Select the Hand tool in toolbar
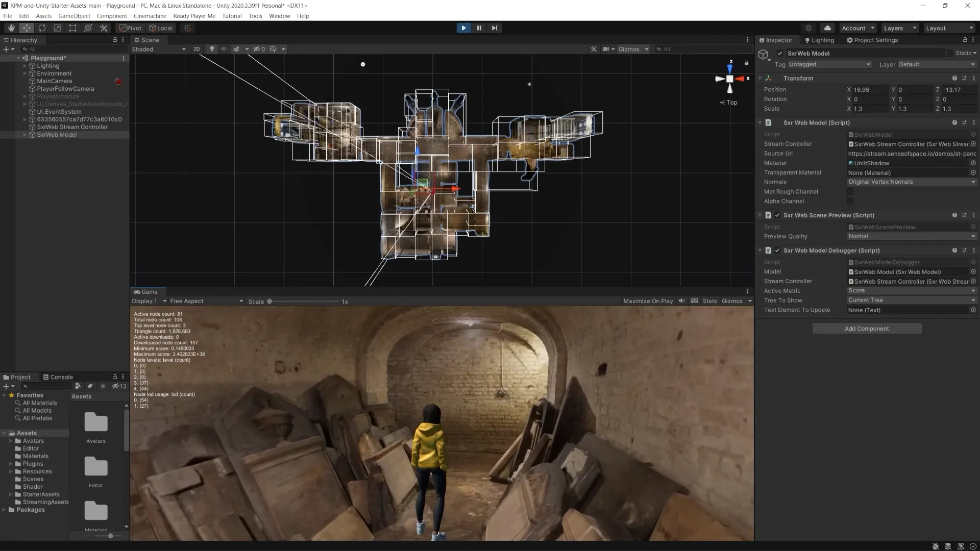This screenshot has height=551, width=980. [x=11, y=28]
